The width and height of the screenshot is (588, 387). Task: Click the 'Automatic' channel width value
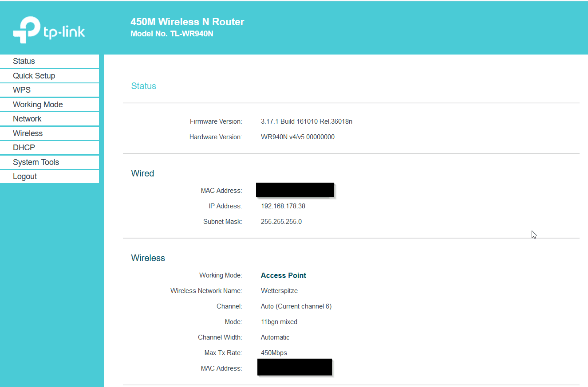275,337
